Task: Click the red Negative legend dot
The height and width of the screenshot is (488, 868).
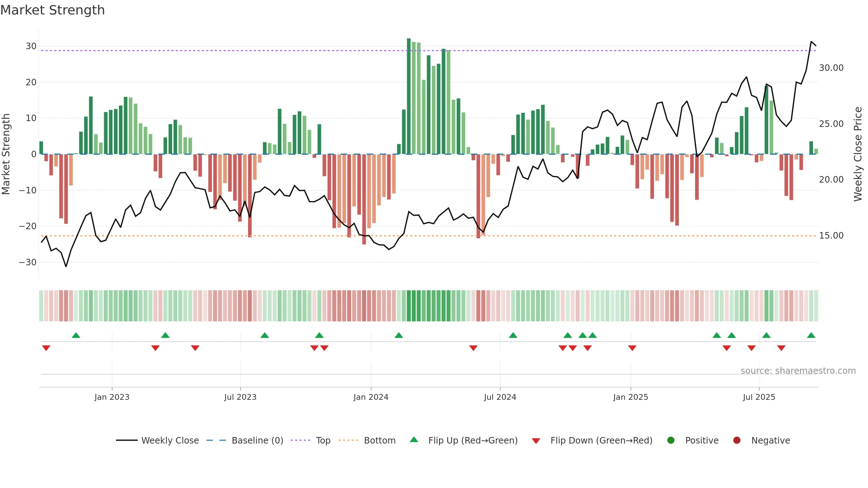Action: click(737, 440)
